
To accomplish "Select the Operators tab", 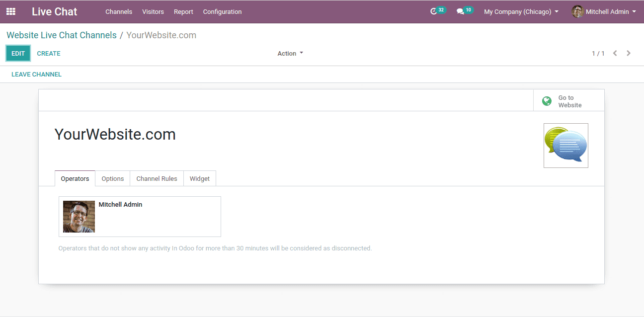I will [75, 178].
